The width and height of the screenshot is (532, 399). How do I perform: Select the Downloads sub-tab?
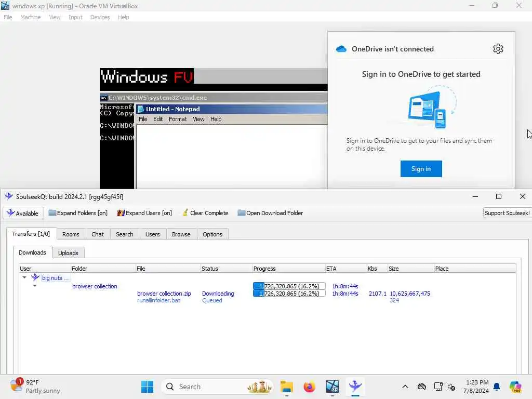coord(32,252)
